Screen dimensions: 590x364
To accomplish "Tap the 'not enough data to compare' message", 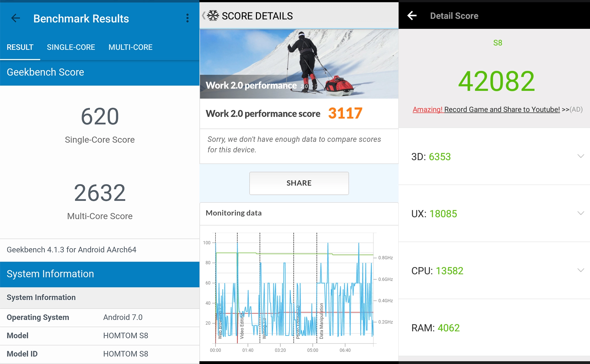I will coord(294,145).
